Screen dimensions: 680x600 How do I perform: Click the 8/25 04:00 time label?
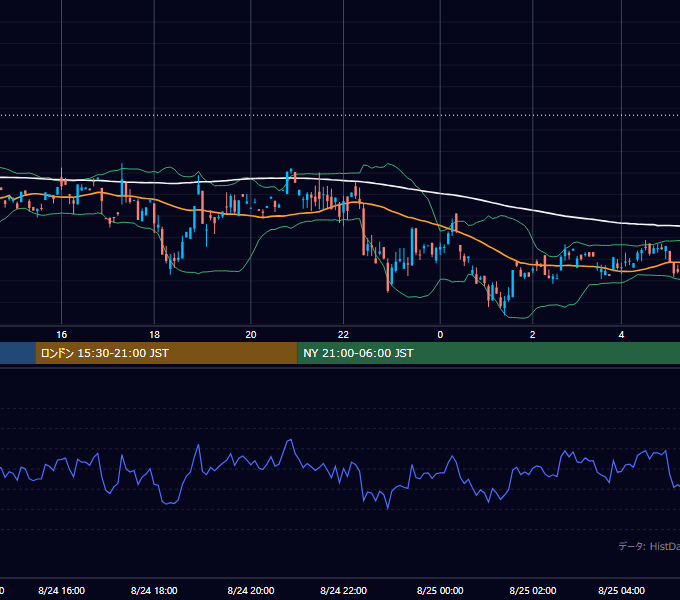pos(621,590)
